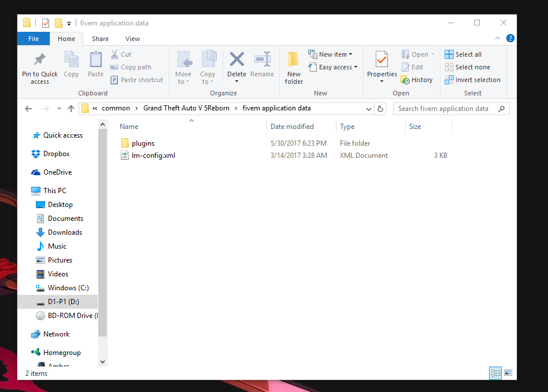548x392 pixels.
Task: Click the Paste clipboard icon
Action: tap(95, 60)
